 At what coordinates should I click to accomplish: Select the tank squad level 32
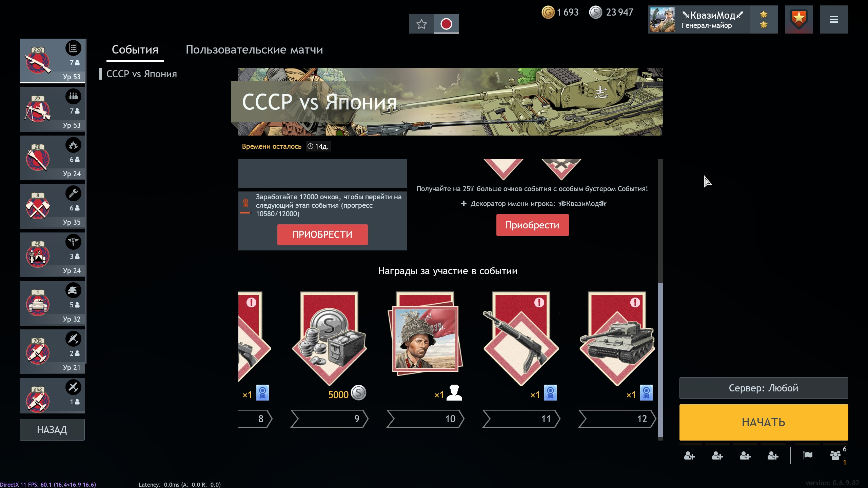pyautogui.click(x=52, y=303)
